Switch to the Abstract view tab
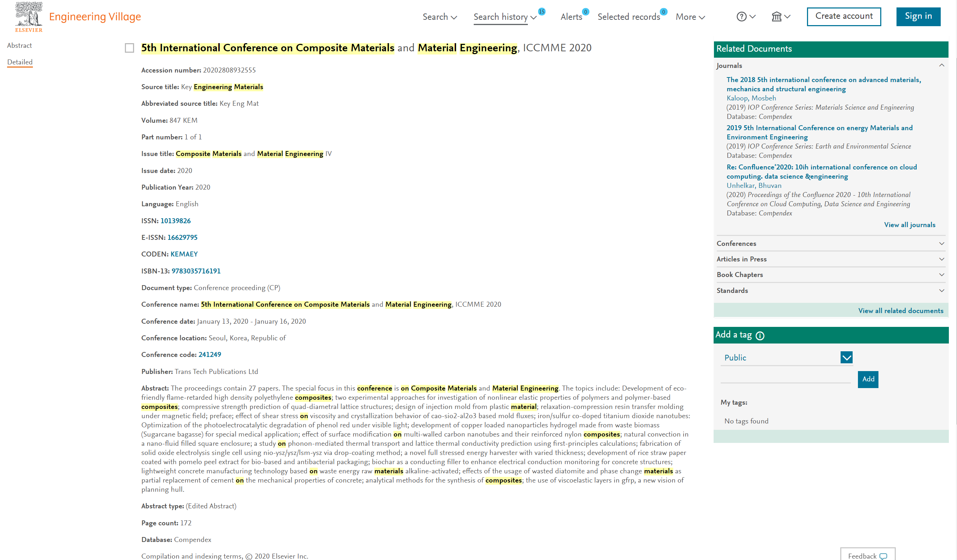The width and height of the screenshot is (957, 560). (19, 45)
